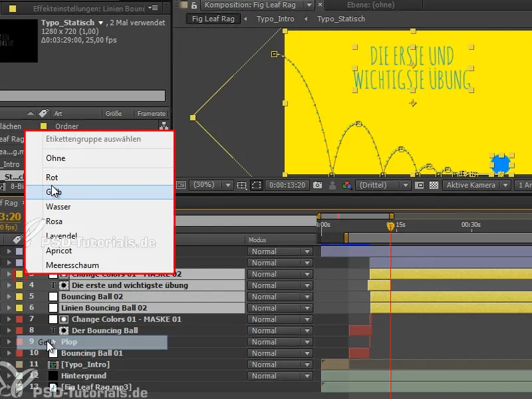Toggle mask and shape path visibility

tap(257, 185)
